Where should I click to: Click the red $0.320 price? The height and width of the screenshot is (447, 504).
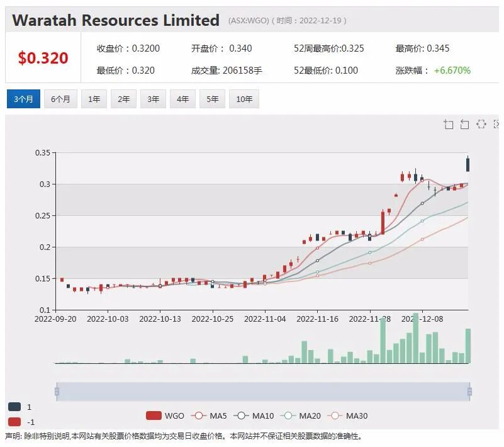[x=43, y=58]
